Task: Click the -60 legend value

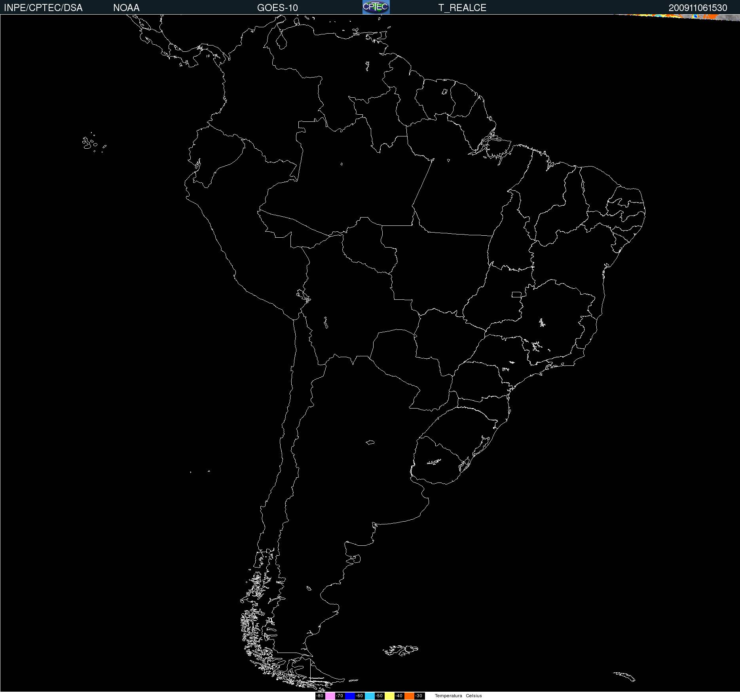Action: click(360, 696)
